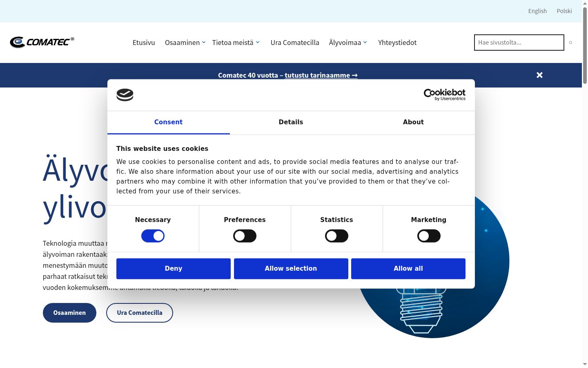This screenshot has width=588, height=368.
Task: Open the Ura Comatecilla menu item
Action: click(295, 43)
